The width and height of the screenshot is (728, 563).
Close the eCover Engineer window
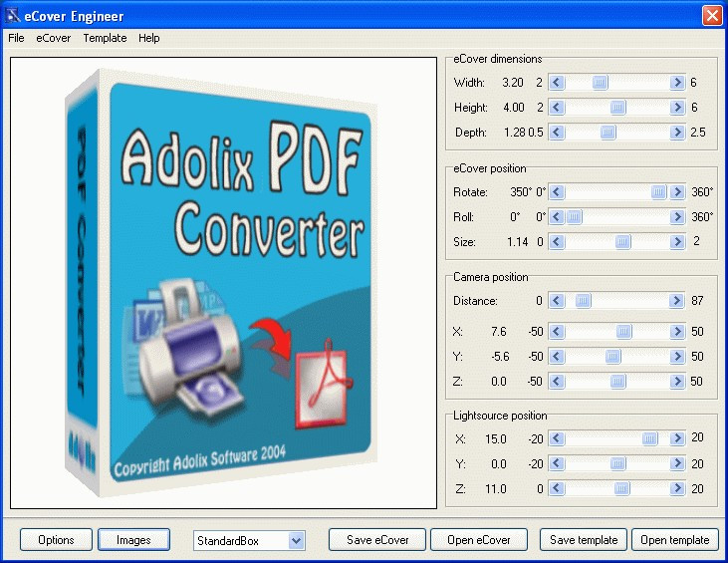712,15
